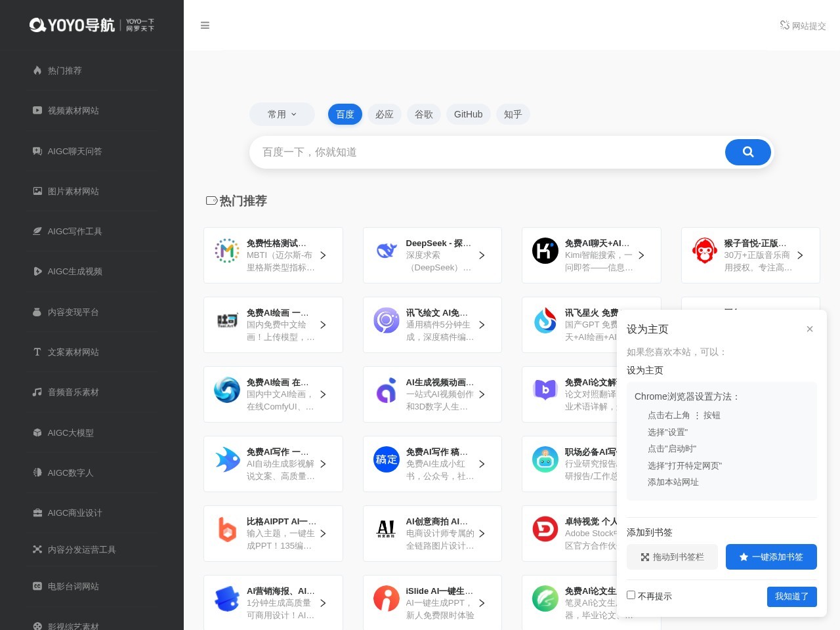Screen dimensions: 840x630
Task: Switch to the GitHub search tab
Action: click(468, 114)
